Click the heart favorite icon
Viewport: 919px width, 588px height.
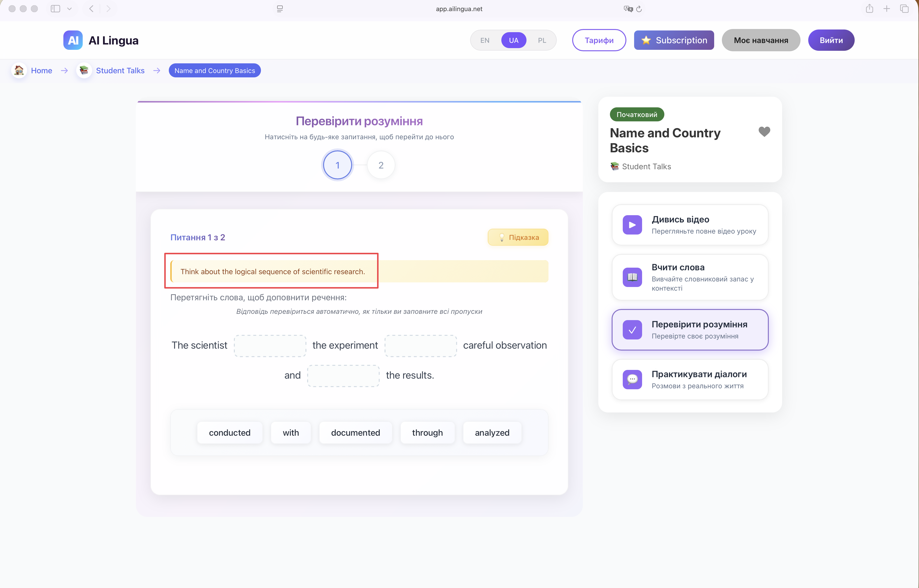click(x=764, y=132)
